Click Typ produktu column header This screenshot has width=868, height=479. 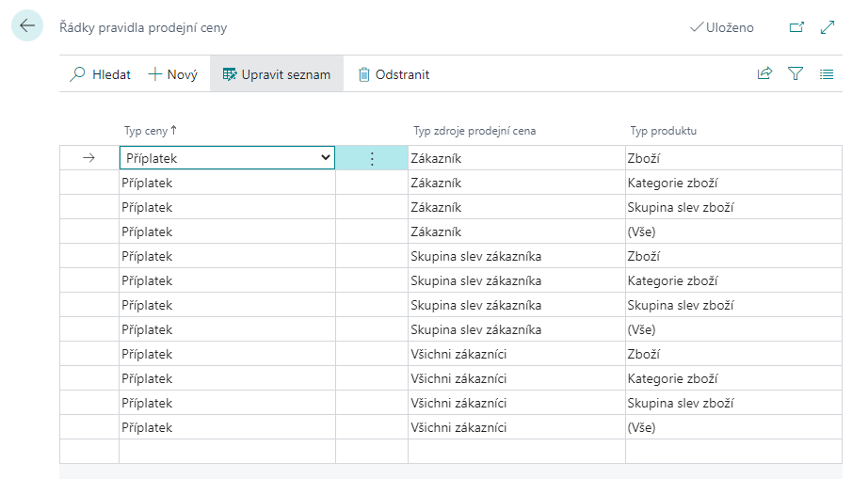click(x=663, y=131)
